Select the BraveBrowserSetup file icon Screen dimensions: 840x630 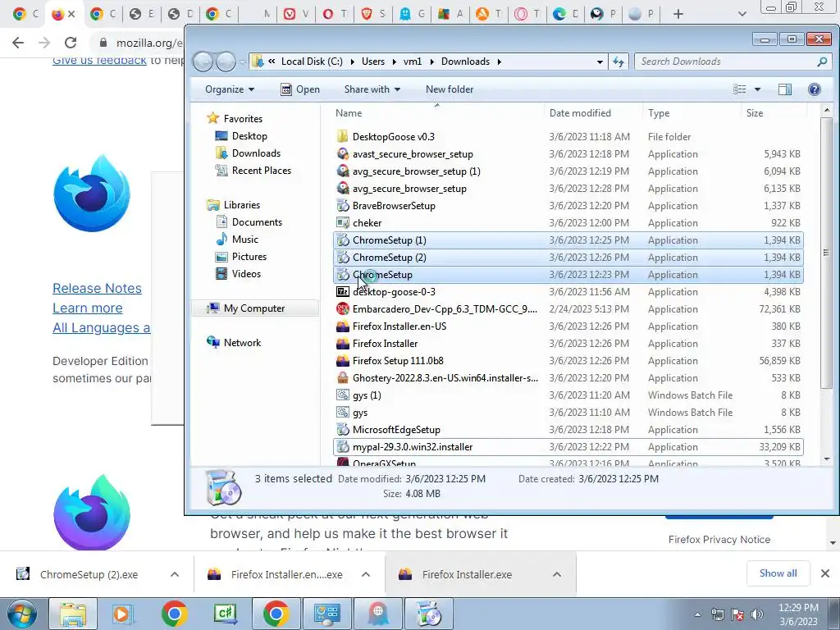pos(342,206)
